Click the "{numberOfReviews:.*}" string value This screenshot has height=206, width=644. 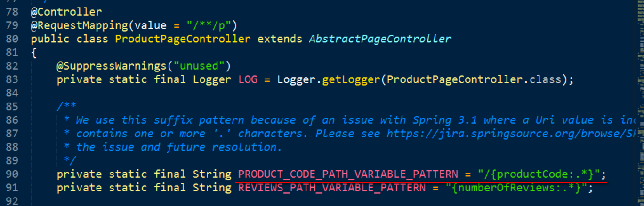tap(516, 188)
